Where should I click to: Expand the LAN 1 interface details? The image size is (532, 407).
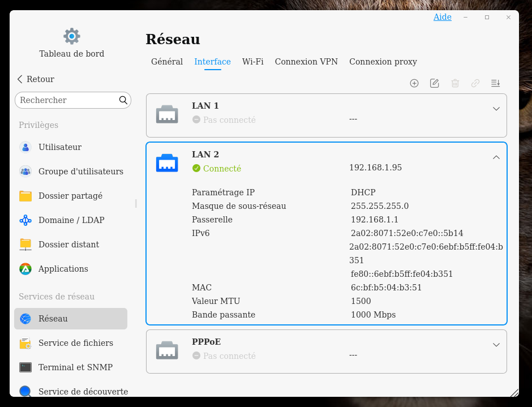click(x=496, y=109)
